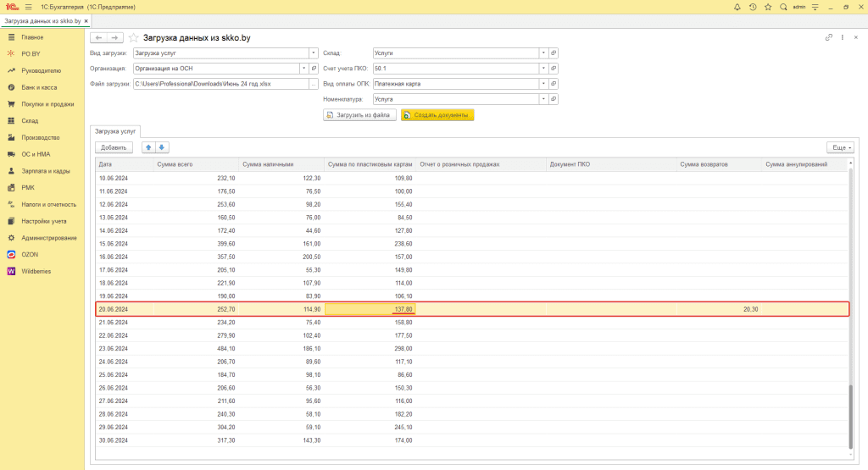
Task: Click the table's vertical scrollbar
Action: (x=852, y=415)
